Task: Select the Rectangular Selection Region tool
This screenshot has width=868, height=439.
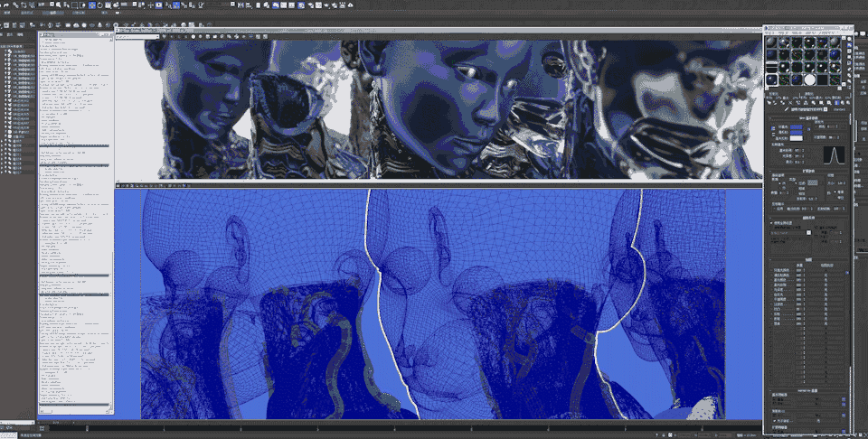Action: tap(75, 5)
